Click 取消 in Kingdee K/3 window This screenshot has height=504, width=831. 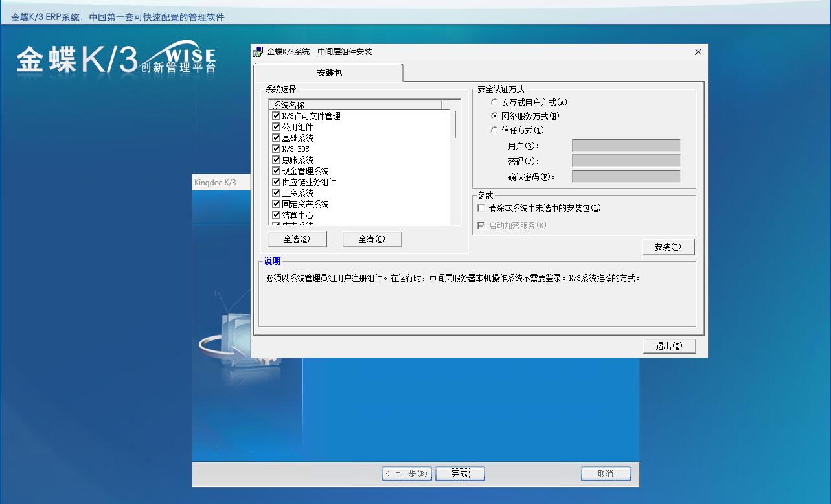tap(606, 474)
